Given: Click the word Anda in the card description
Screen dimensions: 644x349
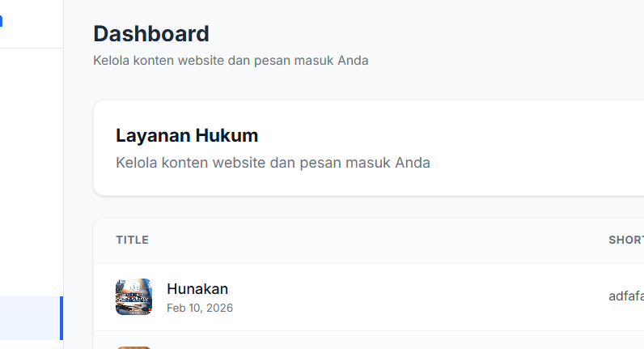Looking at the screenshot, I should (x=413, y=162).
